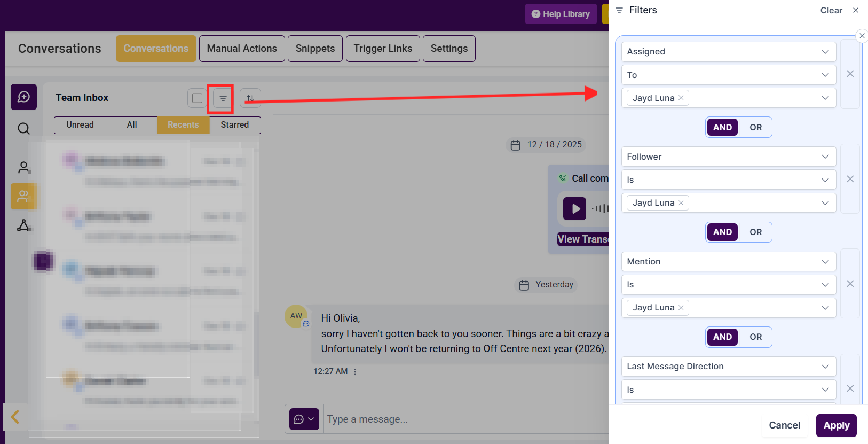Remove Jayd Luna tag from Follower filter

coord(681,202)
